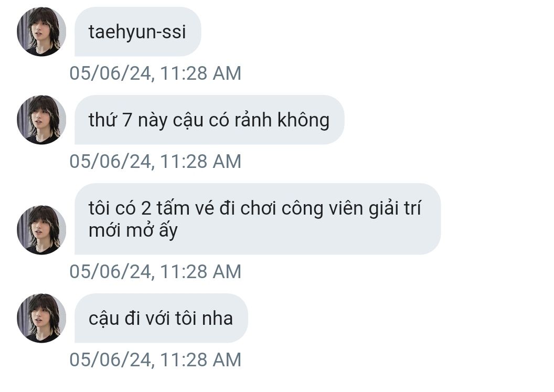Select the 'taehyun-ssi' message bubble

coord(138,31)
